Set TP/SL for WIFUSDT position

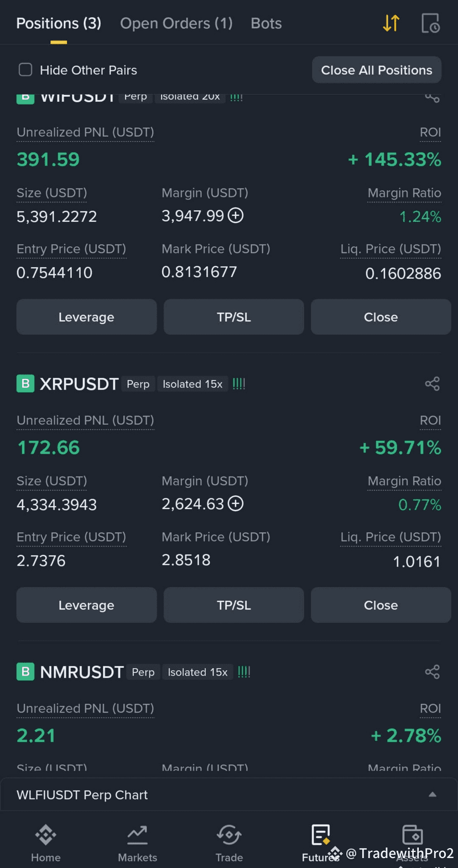coord(234,317)
